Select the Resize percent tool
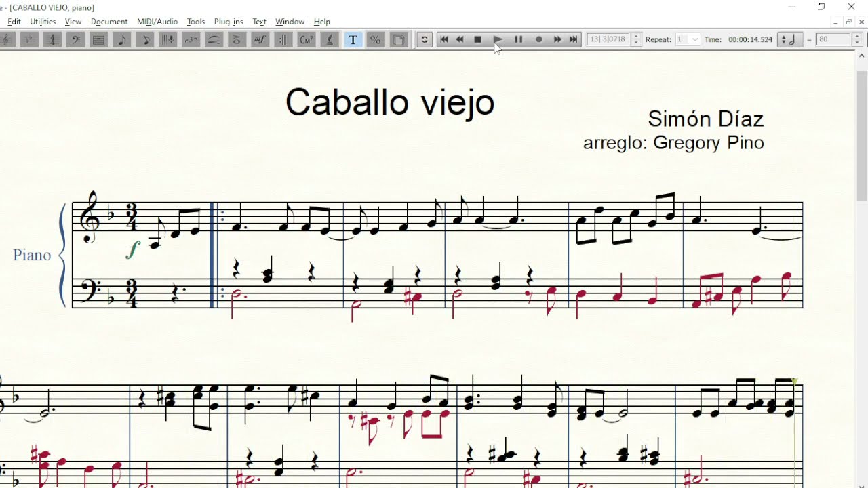Screen dimensions: 868x488 [x=375, y=40]
